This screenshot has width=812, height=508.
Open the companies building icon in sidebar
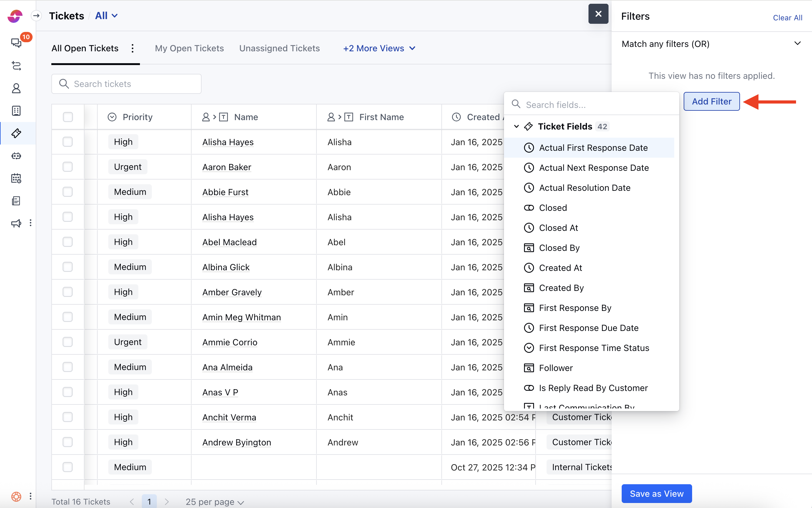16,111
